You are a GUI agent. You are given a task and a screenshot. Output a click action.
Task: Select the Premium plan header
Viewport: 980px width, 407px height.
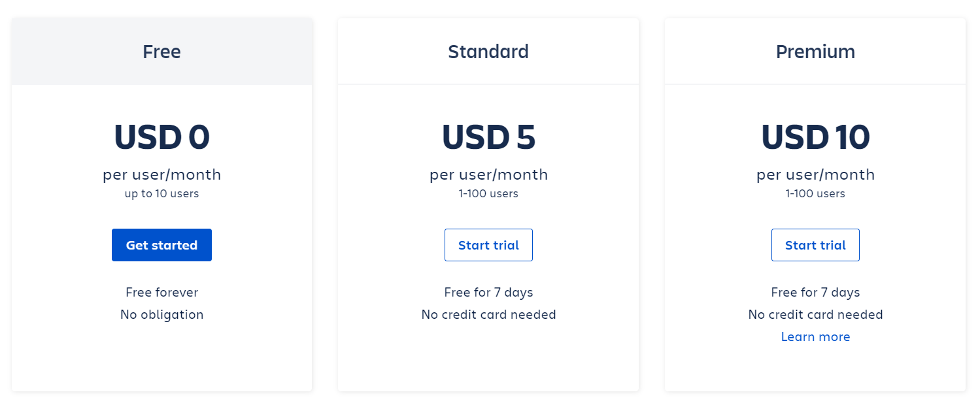[815, 52]
